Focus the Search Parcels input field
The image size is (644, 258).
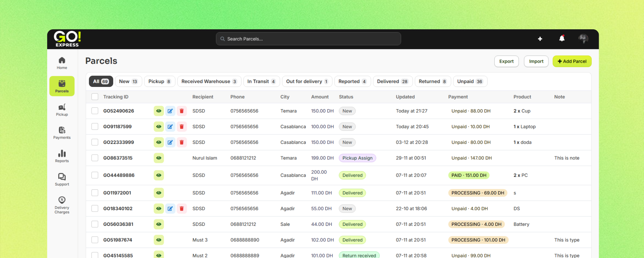coord(308,39)
